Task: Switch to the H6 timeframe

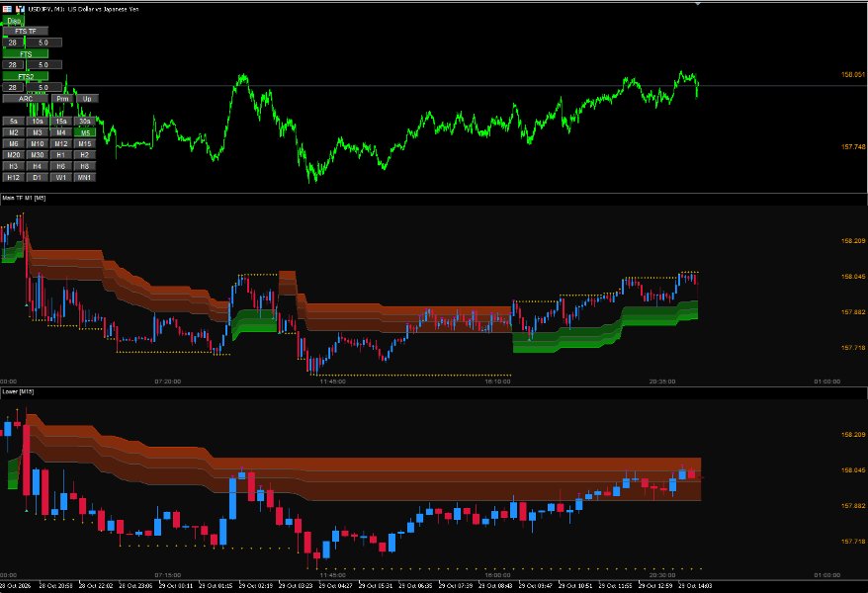Action: pyautogui.click(x=61, y=166)
